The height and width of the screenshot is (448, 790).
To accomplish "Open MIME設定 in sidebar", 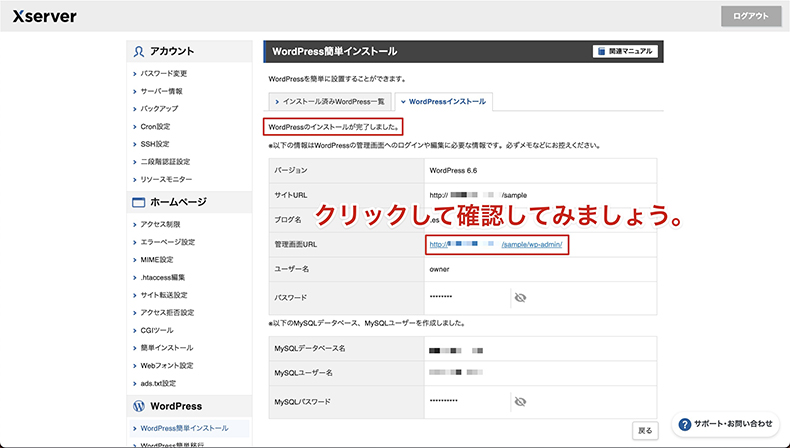I will [x=157, y=260].
